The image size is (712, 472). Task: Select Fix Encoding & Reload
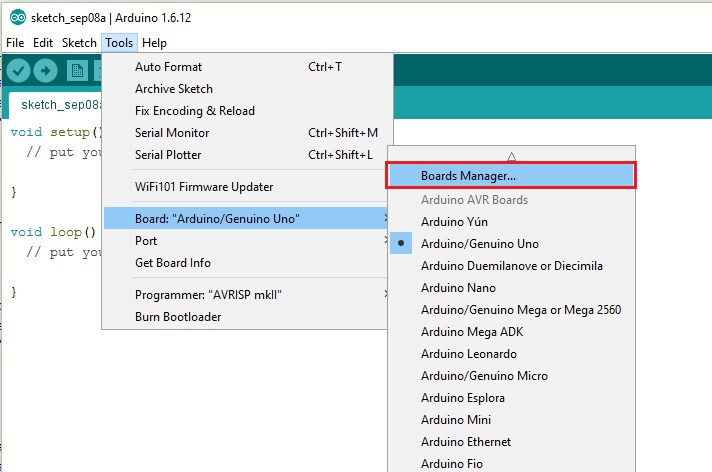click(247, 111)
